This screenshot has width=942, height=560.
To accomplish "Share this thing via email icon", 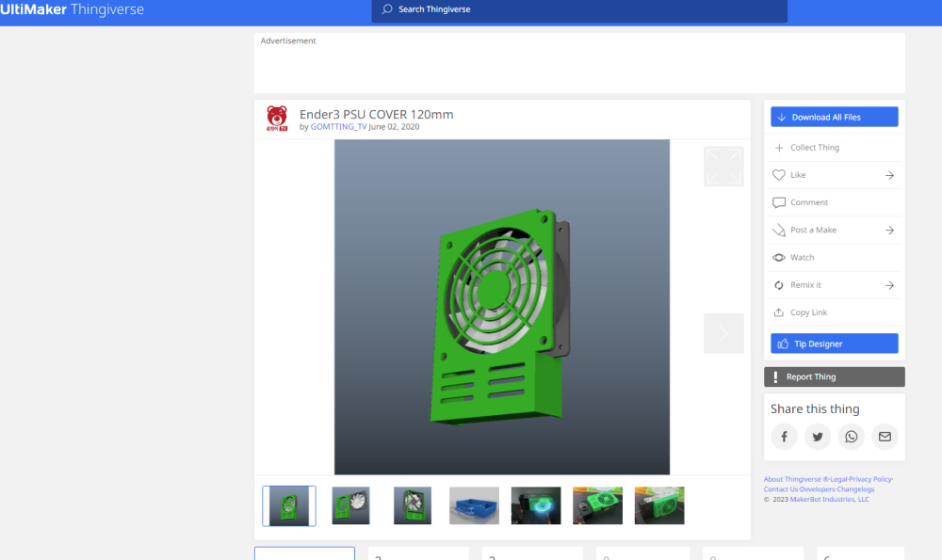I will 885,437.
